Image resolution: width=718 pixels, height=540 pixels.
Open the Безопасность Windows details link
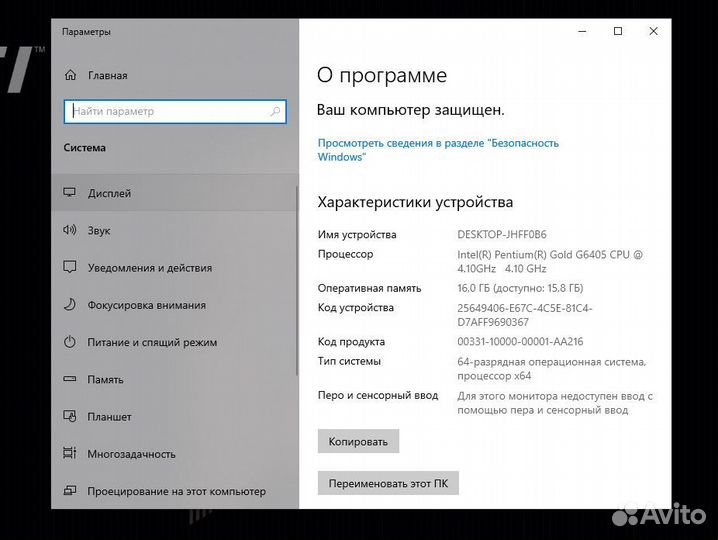coord(438,150)
